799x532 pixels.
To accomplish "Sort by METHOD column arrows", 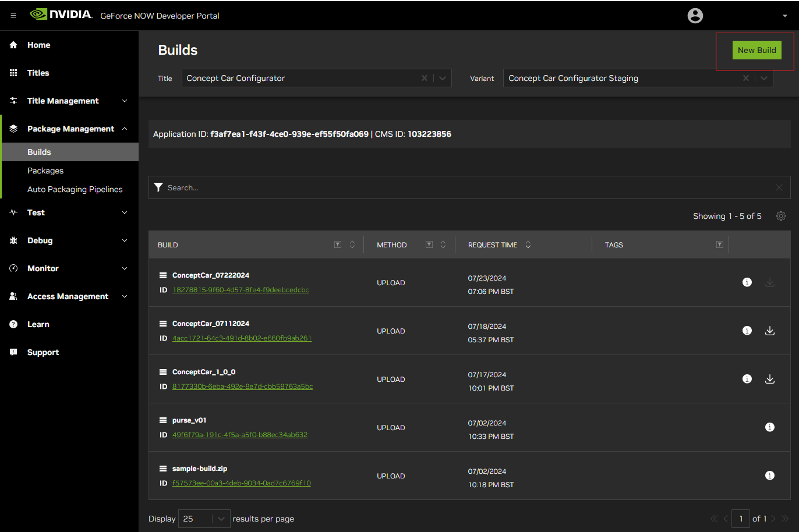I will [443, 244].
